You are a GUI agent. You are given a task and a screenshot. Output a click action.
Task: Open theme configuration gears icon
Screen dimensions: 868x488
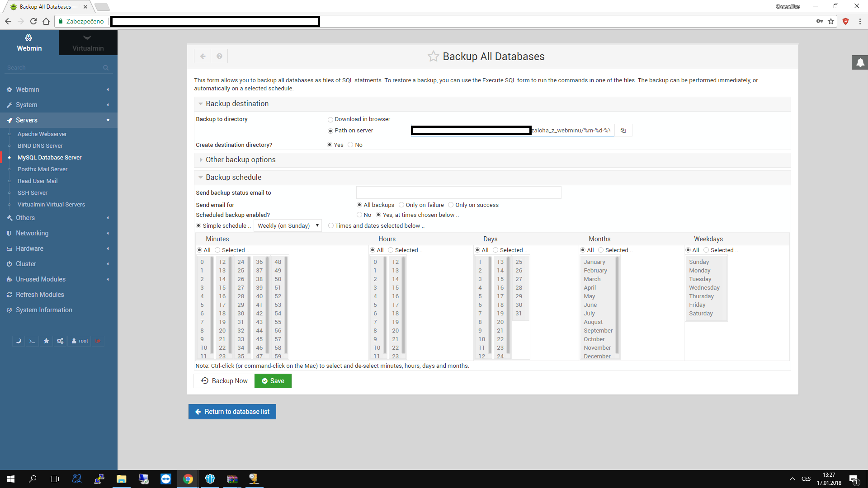tap(60, 341)
